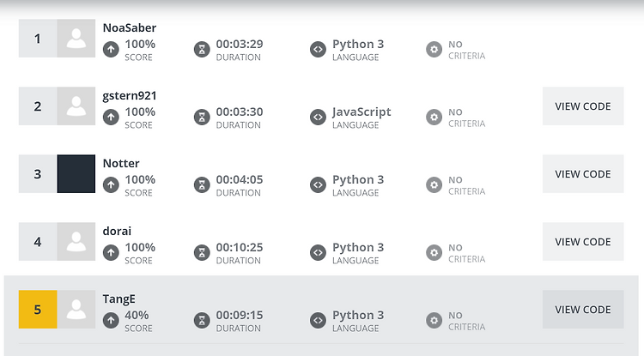Image resolution: width=644 pixels, height=356 pixels.
Task: Click the gear icon in NoaSaber's row
Action: [434, 50]
